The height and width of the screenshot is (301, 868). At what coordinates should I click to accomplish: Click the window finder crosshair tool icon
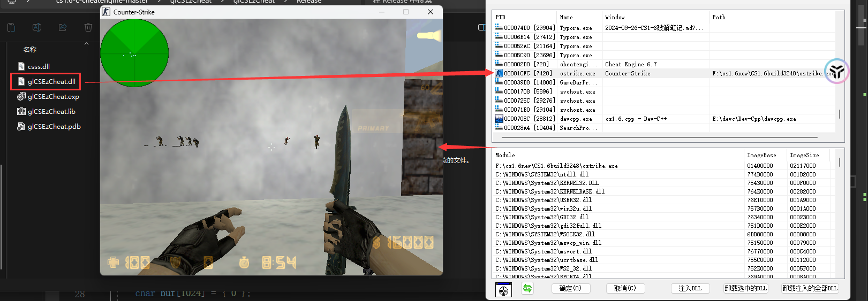tap(503, 290)
